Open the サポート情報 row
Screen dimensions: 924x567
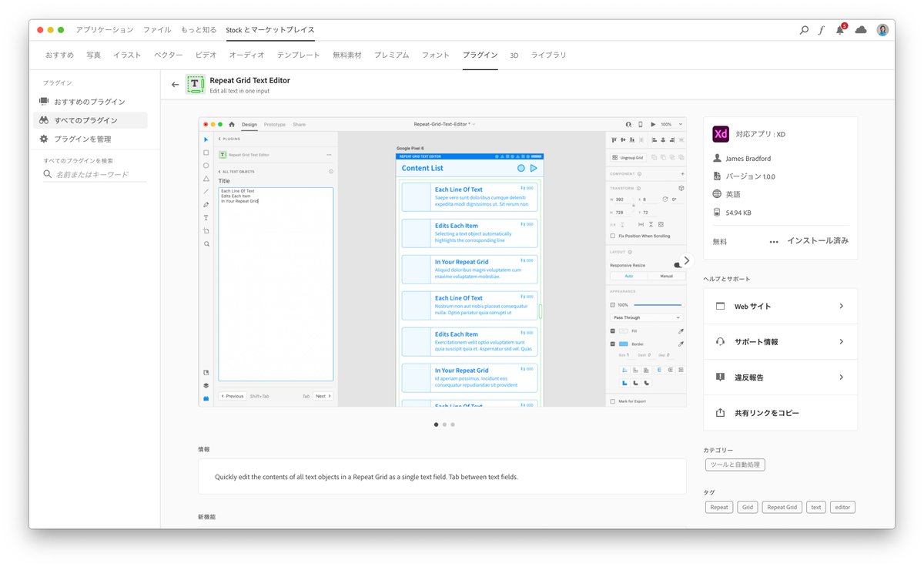point(780,341)
